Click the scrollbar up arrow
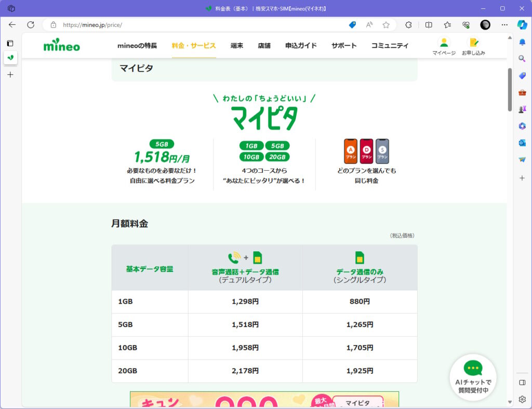Image resolution: width=532 pixels, height=409 pixels. click(510, 37)
